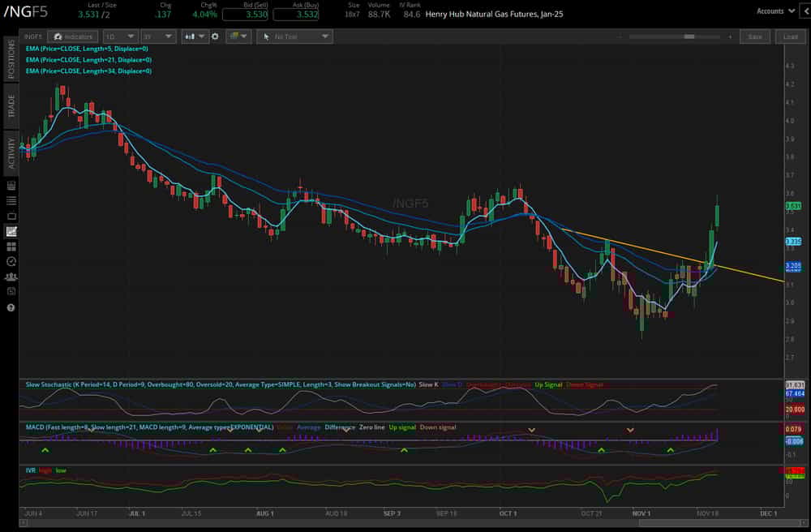Click the plus zoom-in icon beside slider
This screenshot has height=532, width=811.
coord(730,36)
